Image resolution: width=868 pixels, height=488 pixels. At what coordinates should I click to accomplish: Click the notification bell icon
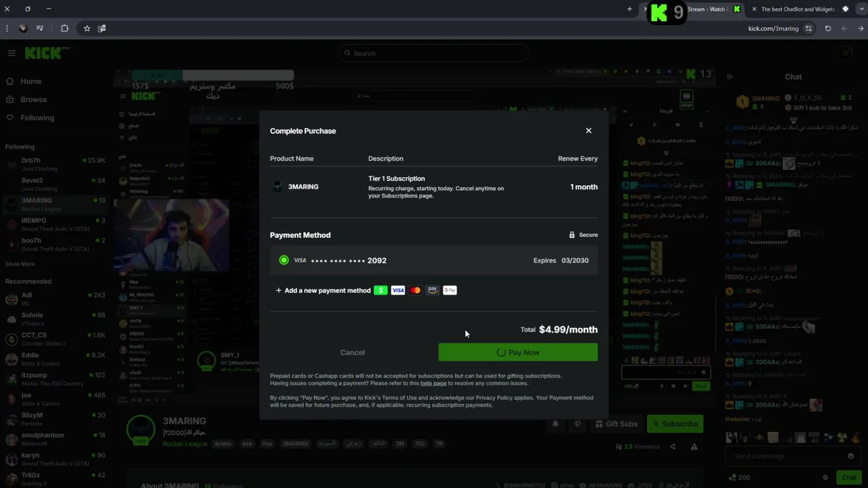tap(555, 424)
